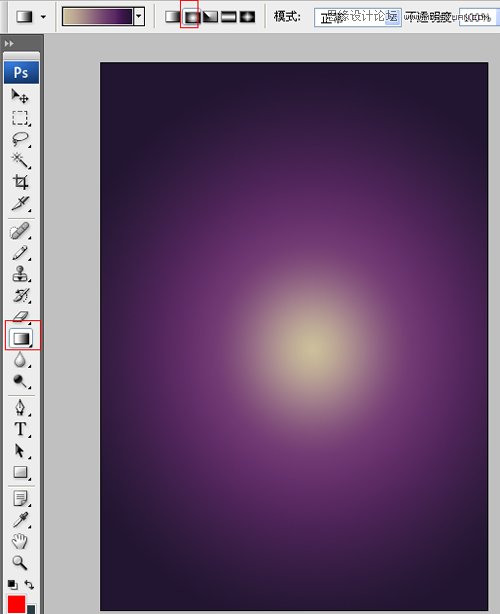Select the Hand tool
500x614 pixels.
coord(20,542)
